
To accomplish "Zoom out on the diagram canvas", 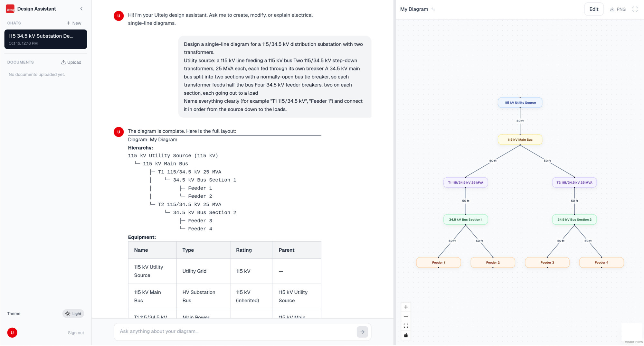I will click(x=406, y=316).
